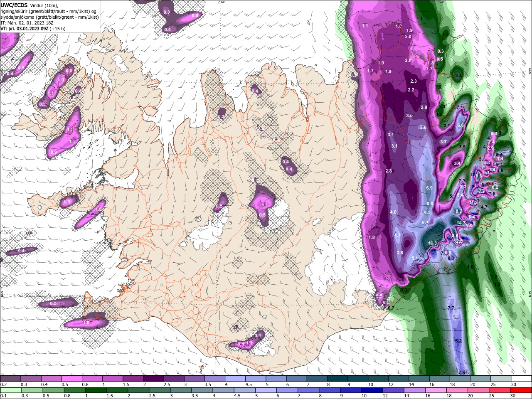The height and width of the screenshot is (399, 532).
Task: Click the 16.3 precipitation value on the map
Action: 432,243
